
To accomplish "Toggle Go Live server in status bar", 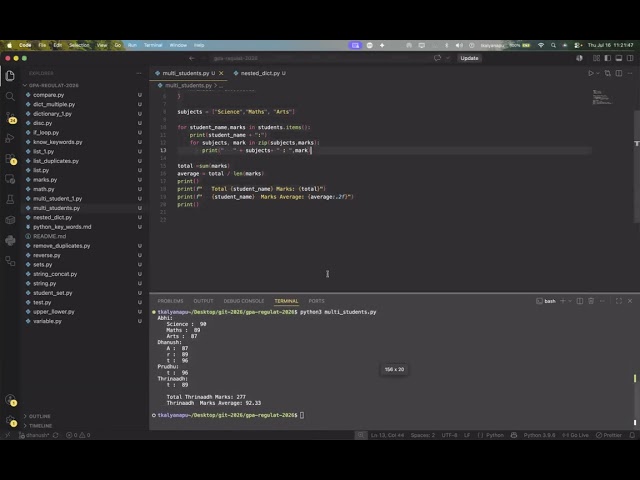I will pyautogui.click(x=576, y=435).
